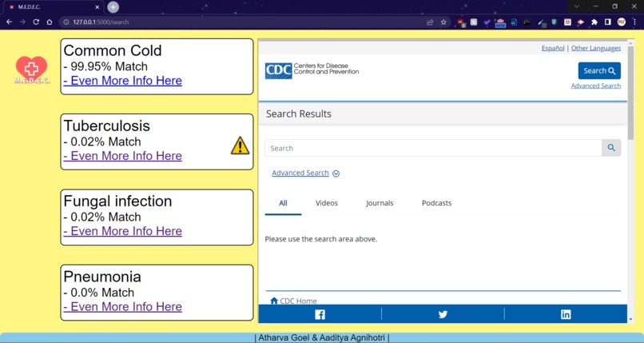Open the browser home page
This screenshot has height=343, width=644.
50,22
